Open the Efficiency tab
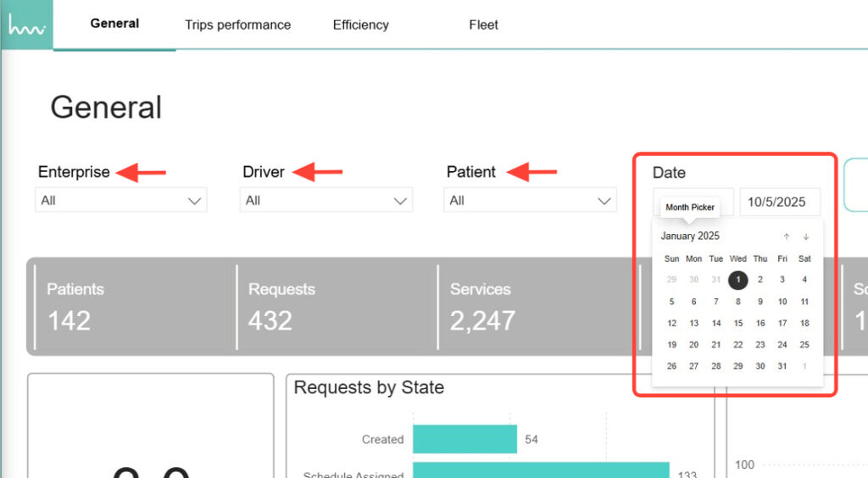This screenshot has width=868, height=478. coord(360,25)
